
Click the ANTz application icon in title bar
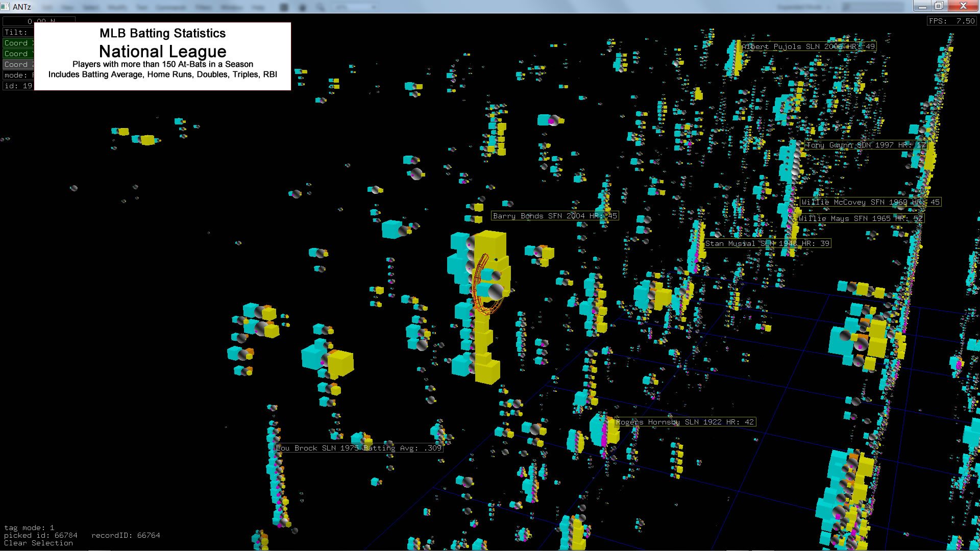tap(5, 6)
